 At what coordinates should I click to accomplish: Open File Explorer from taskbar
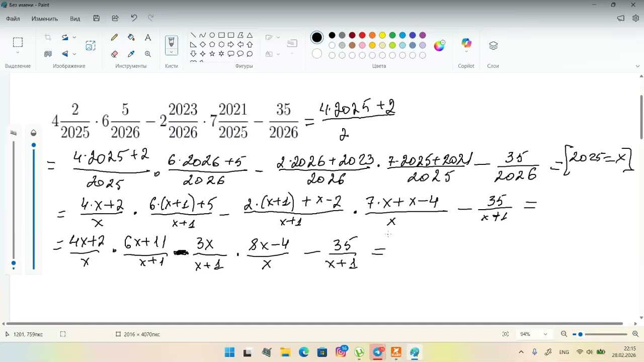285,352
